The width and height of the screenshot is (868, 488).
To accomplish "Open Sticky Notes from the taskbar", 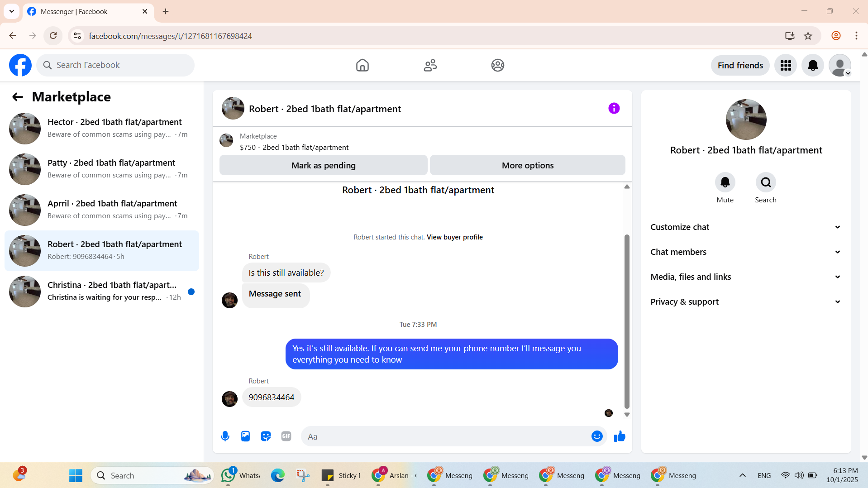I will click(341, 476).
